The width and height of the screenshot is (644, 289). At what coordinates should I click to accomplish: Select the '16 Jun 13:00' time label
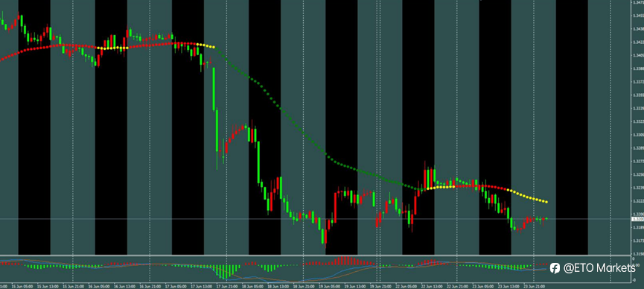[x=125, y=286]
